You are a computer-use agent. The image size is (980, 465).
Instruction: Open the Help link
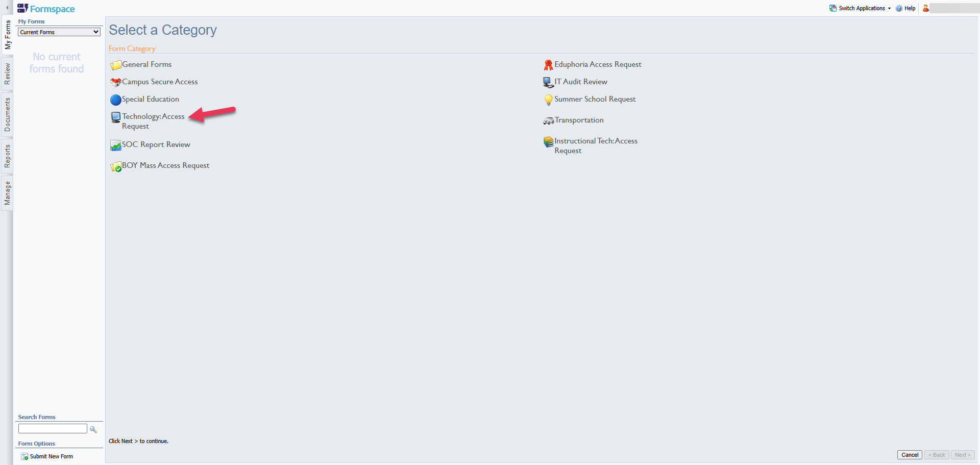click(905, 8)
